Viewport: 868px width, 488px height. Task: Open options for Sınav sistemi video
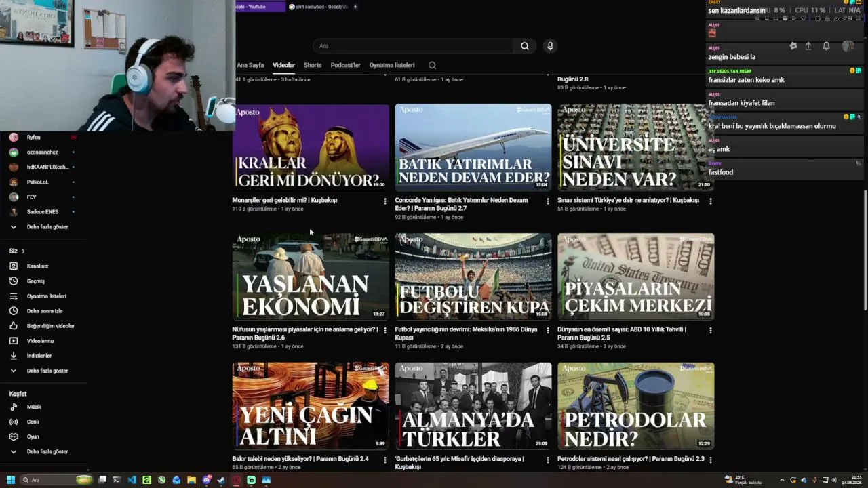(711, 201)
